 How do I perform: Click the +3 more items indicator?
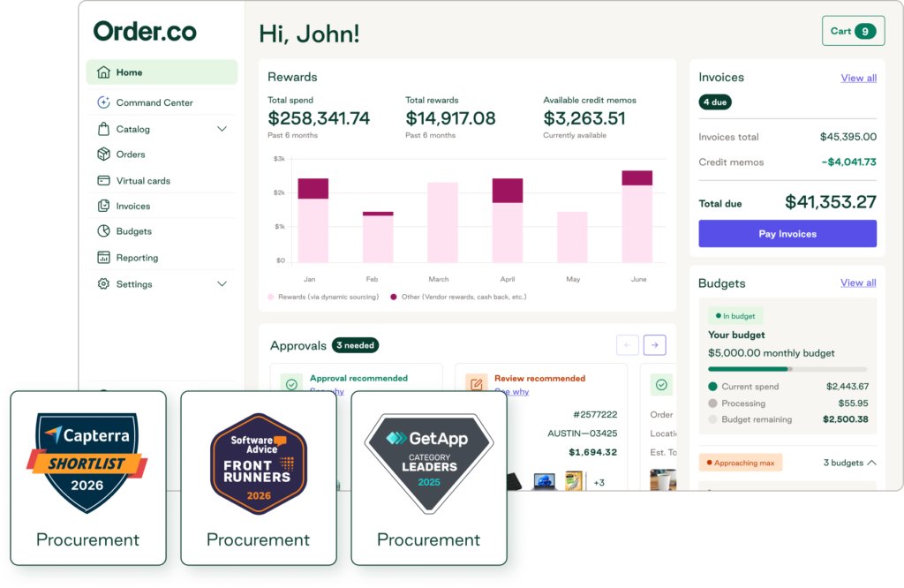599,483
